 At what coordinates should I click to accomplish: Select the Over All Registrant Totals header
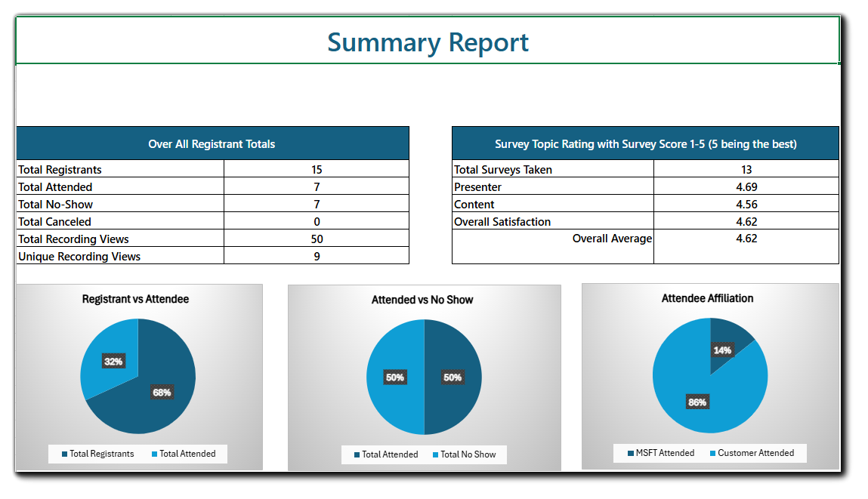point(212,143)
